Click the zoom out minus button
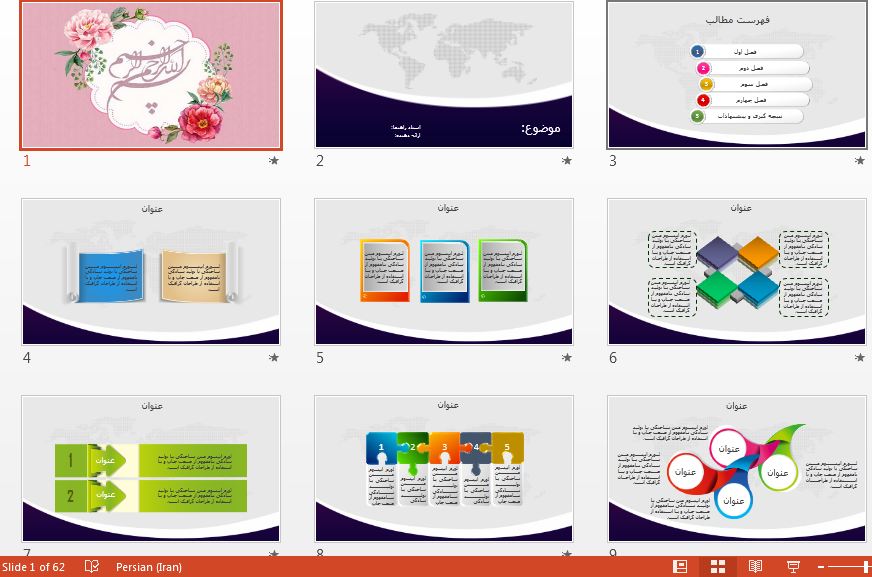 coord(821,567)
